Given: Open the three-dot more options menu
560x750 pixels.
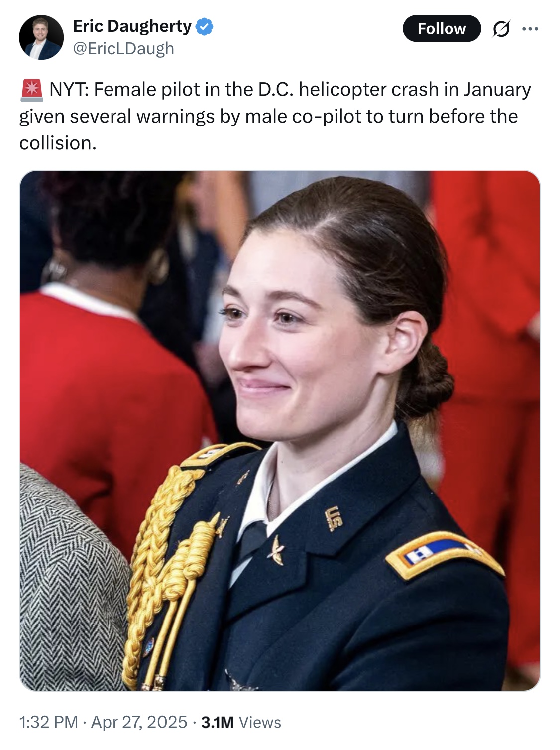Looking at the screenshot, I should pos(530,29).
